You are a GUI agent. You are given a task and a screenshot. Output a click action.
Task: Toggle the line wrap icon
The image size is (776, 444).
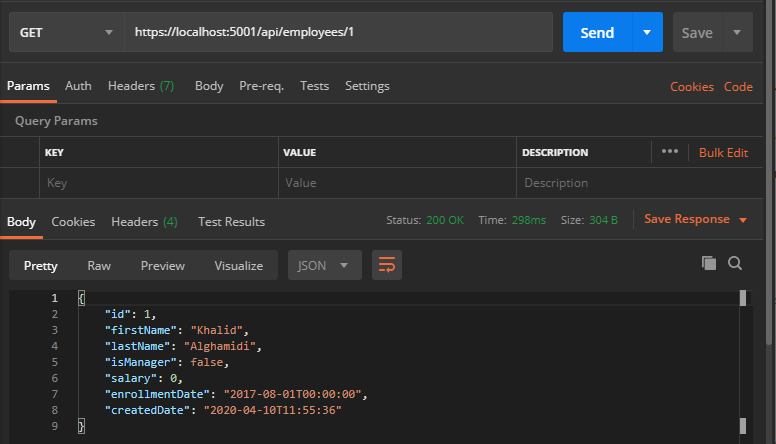tap(387, 265)
